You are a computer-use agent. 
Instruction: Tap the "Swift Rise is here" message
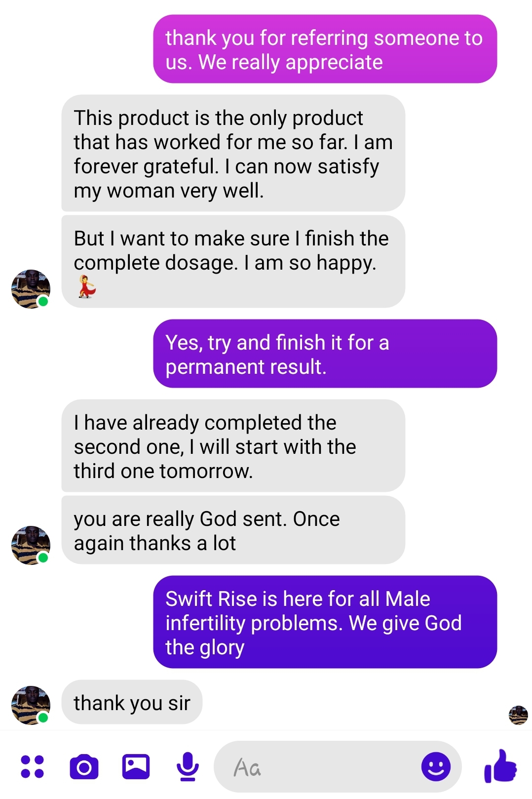pos(325,622)
